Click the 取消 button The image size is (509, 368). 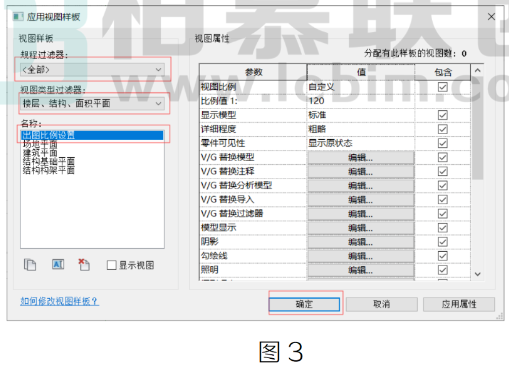382,304
